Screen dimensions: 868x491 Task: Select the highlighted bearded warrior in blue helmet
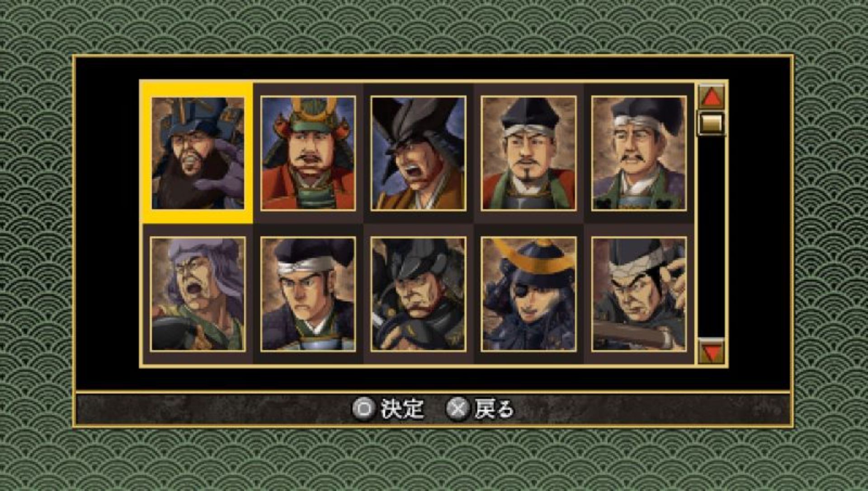click(x=198, y=153)
